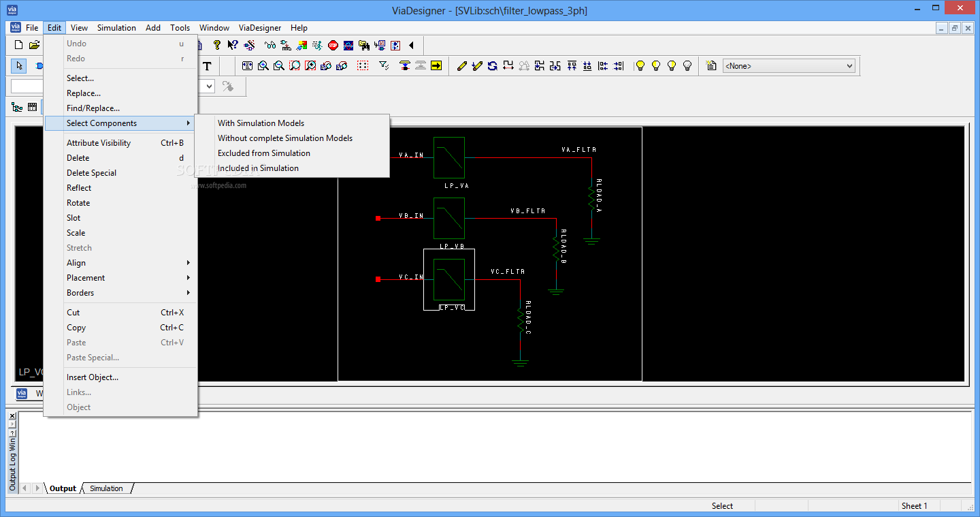Click the black left-pointing triangle icon
Image resolution: width=980 pixels, height=517 pixels.
pos(411,46)
